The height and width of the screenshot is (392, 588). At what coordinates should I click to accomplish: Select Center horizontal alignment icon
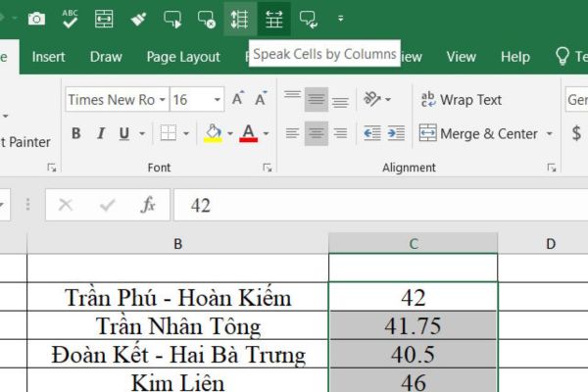317,133
